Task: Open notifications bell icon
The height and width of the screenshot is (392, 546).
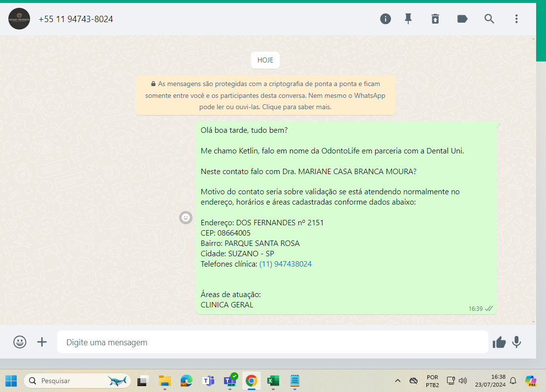Action: (513, 381)
